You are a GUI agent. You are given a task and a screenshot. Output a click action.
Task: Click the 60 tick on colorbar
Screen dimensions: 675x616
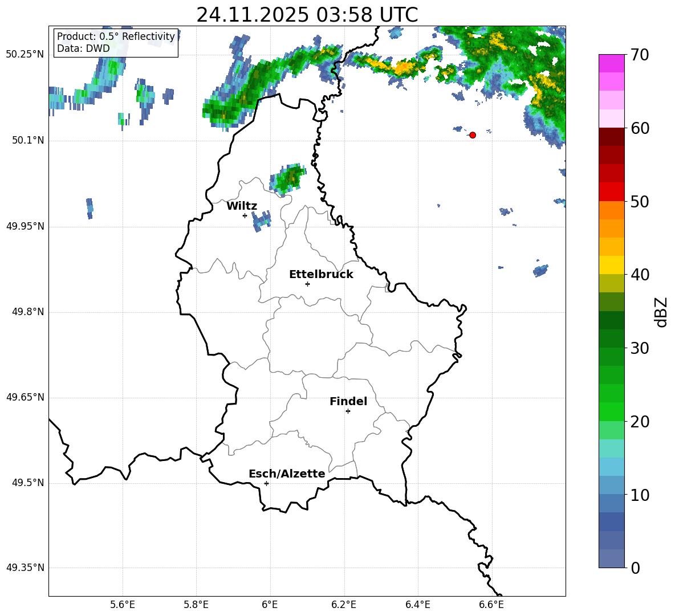[x=640, y=128]
